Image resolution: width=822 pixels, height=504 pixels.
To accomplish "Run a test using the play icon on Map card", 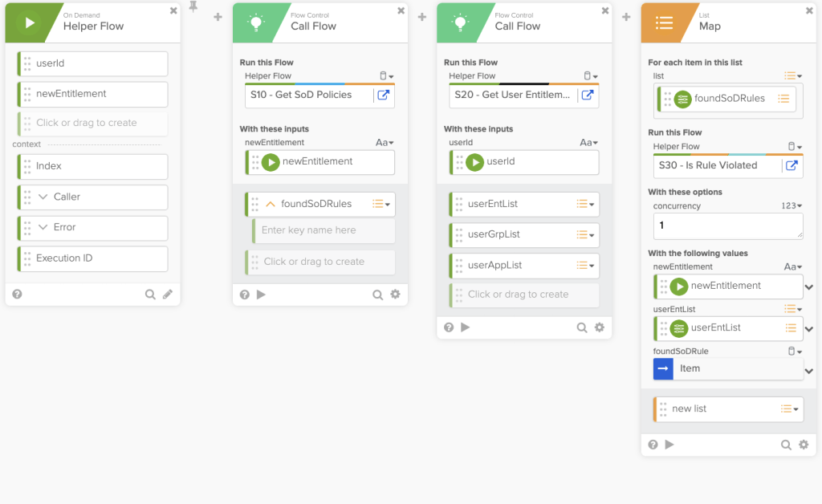I will click(670, 445).
